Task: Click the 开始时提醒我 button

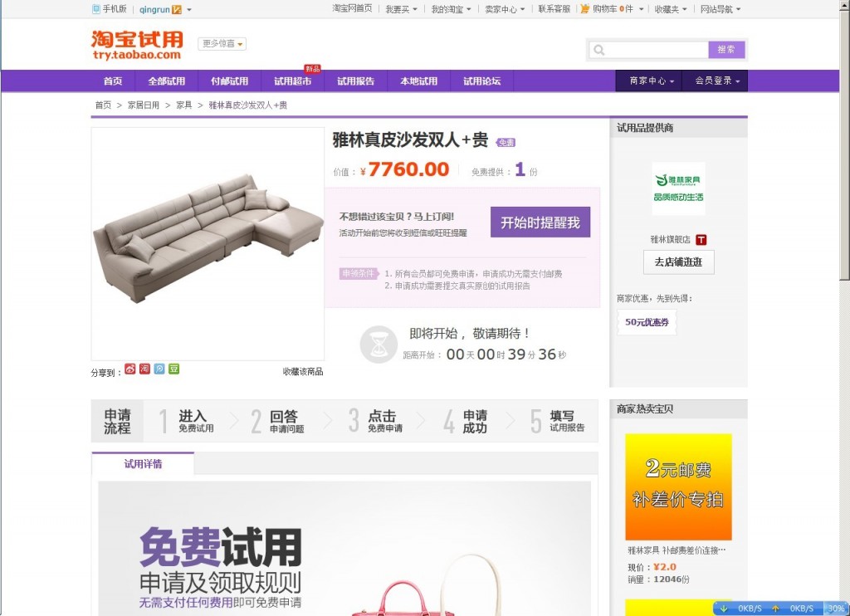Action: [x=540, y=222]
